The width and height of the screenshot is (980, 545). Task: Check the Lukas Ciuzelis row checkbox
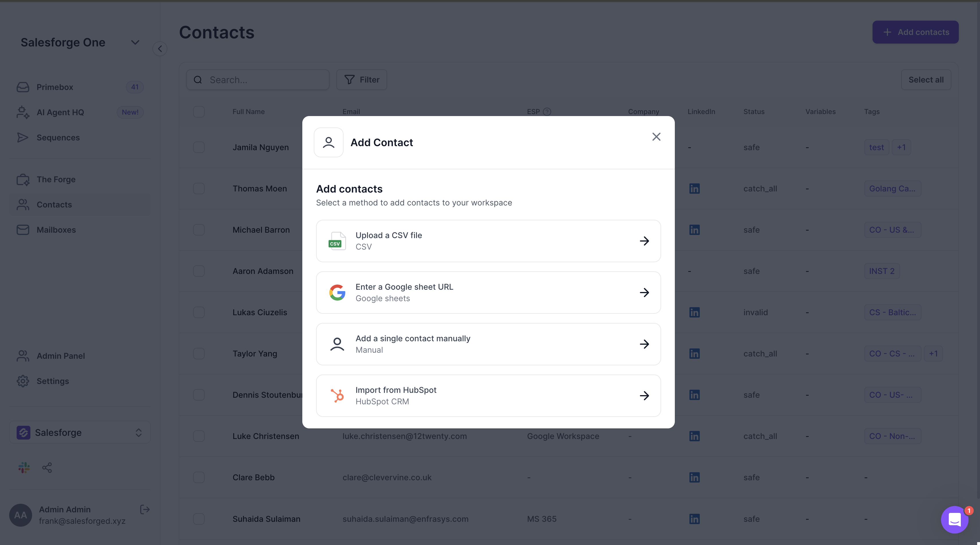coord(199,312)
